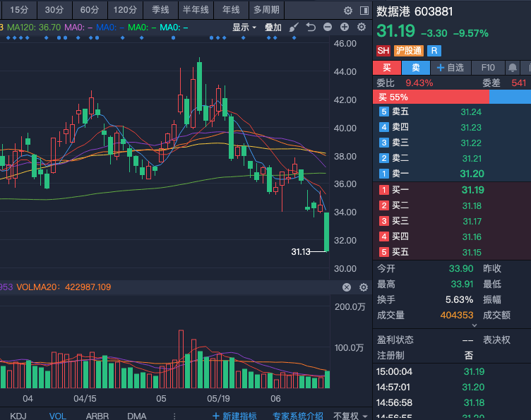Open 专家系统介绍 link

point(298,416)
